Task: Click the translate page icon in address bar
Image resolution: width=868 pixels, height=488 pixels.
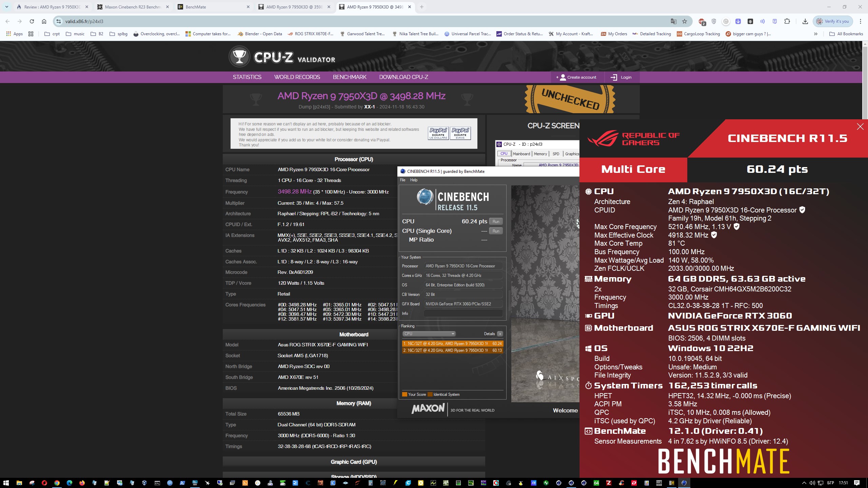Action: 673,21
